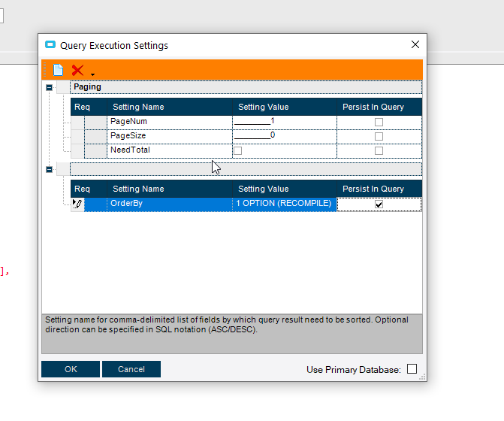Click the Query Execution Settings window icon
Image resolution: width=504 pixels, height=421 pixels.
click(x=50, y=44)
